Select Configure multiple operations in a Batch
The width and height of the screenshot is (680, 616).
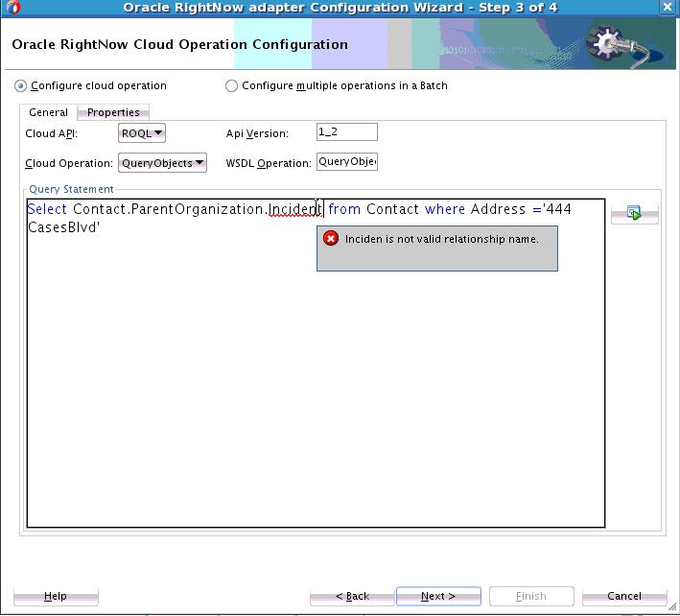[231, 86]
